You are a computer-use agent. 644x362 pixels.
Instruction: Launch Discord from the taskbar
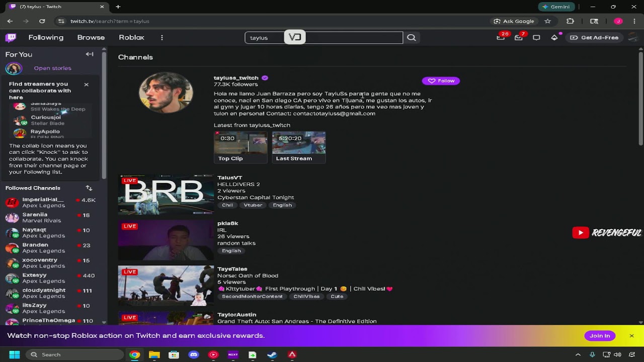click(x=194, y=354)
